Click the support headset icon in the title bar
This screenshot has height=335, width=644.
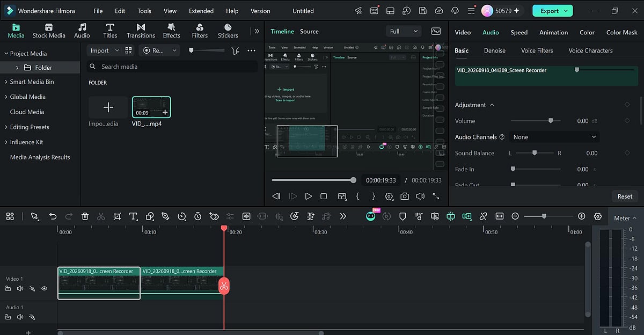tap(455, 11)
